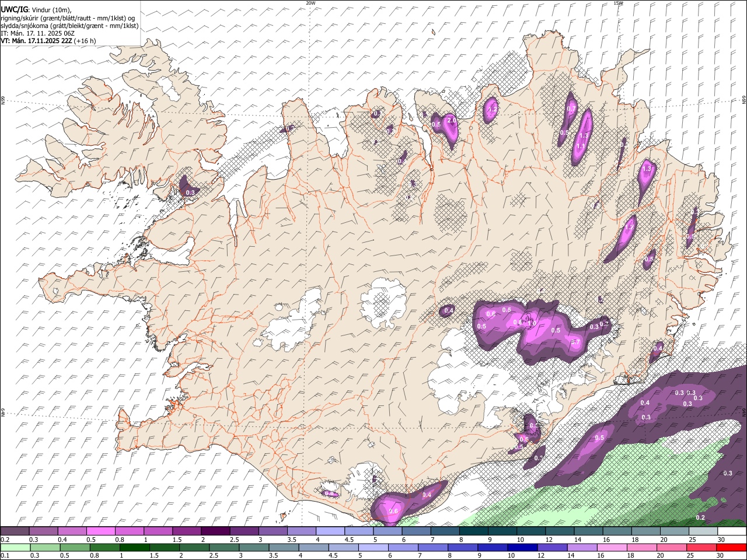Select the white upper swatch at 30
Viewport: 747px width, 560px height.
(x=731, y=531)
